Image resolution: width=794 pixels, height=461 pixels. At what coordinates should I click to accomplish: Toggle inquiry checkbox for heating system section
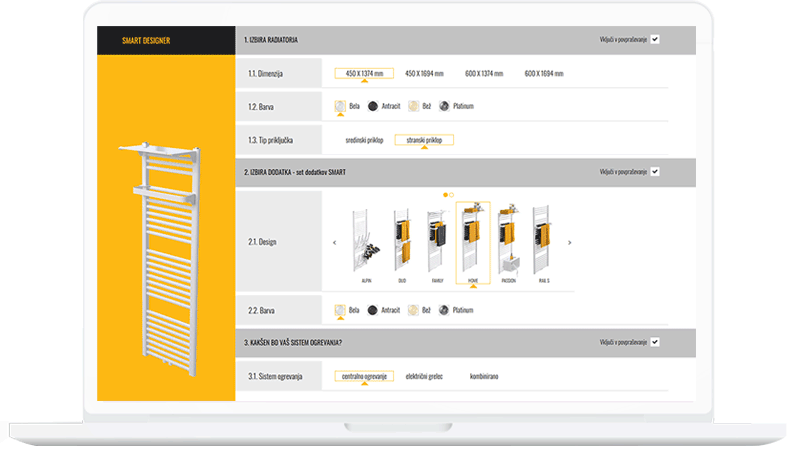click(654, 342)
